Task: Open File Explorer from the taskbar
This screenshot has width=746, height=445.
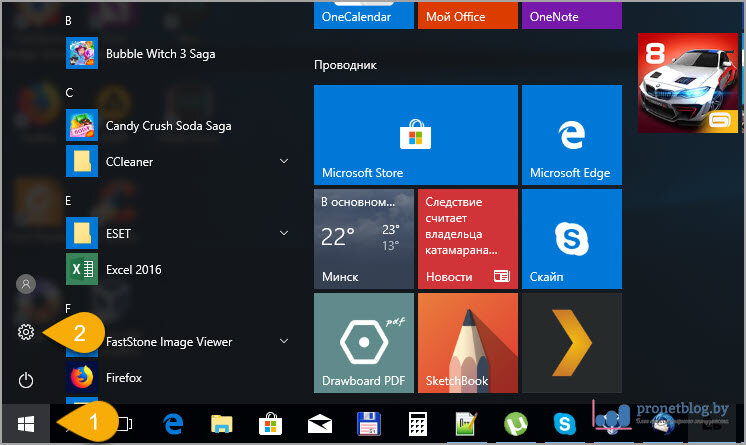Action: click(x=222, y=424)
